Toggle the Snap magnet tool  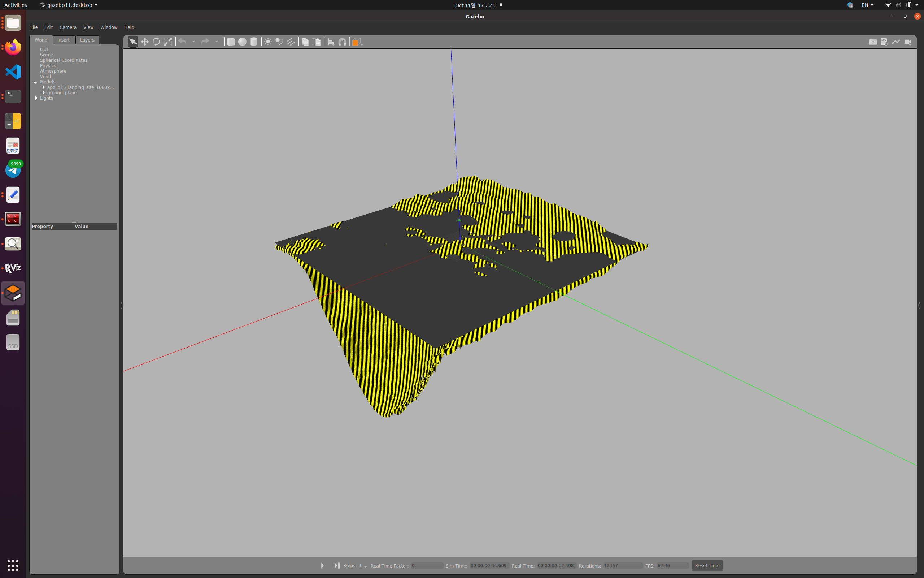click(343, 42)
